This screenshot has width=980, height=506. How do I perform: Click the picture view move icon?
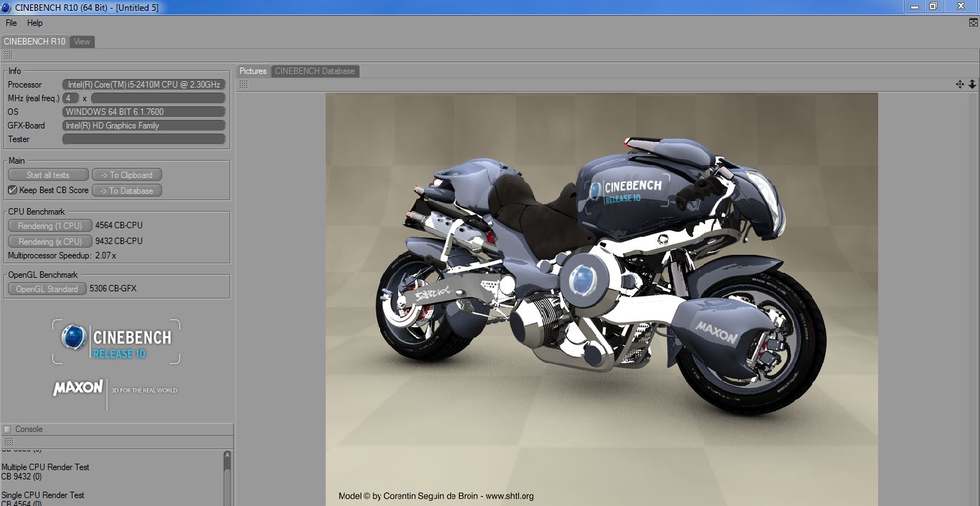coord(960,85)
